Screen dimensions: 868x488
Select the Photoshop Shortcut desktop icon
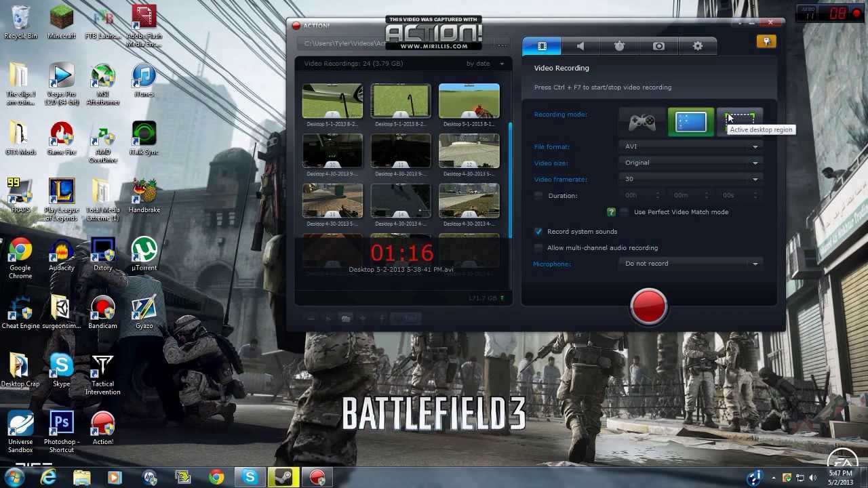tap(62, 432)
